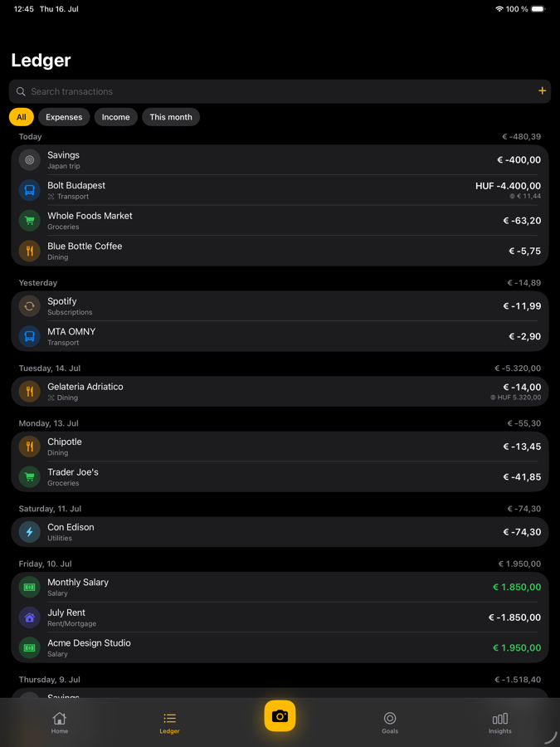Click the Tuesday, 14. Jul header
The height and width of the screenshot is (747, 560).
click(x=50, y=369)
